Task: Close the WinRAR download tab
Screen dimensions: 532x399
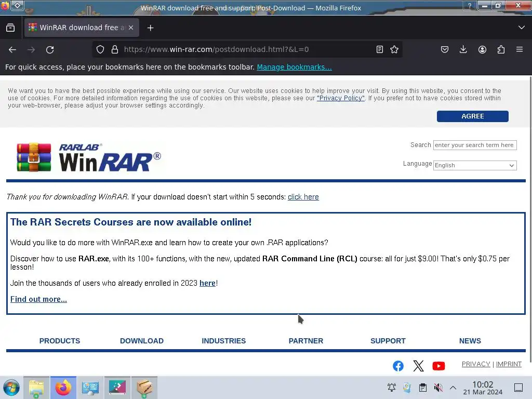Action: (x=131, y=28)
